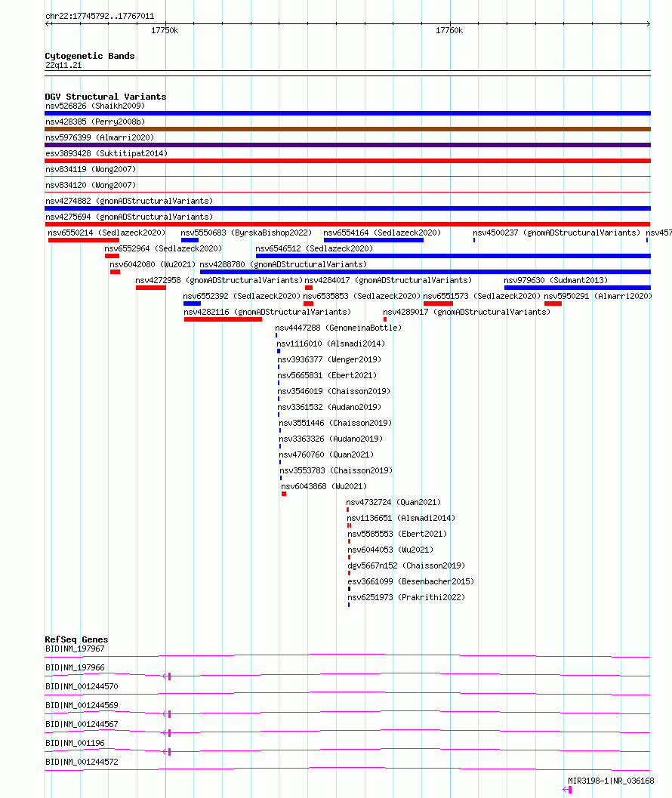672x798 pixels.
Task: Click the RefSeq Genes track heading
Action: click(x=76, y=639)
